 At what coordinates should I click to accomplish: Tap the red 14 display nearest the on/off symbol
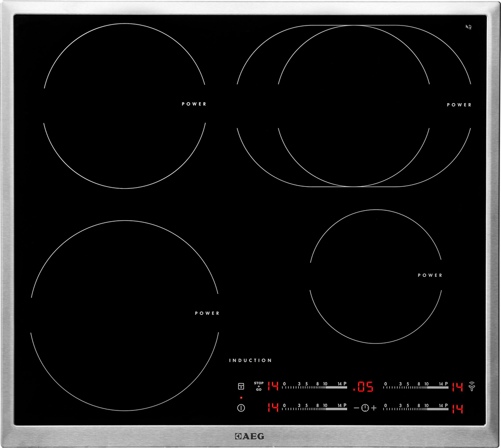click(x=273, y=407)
